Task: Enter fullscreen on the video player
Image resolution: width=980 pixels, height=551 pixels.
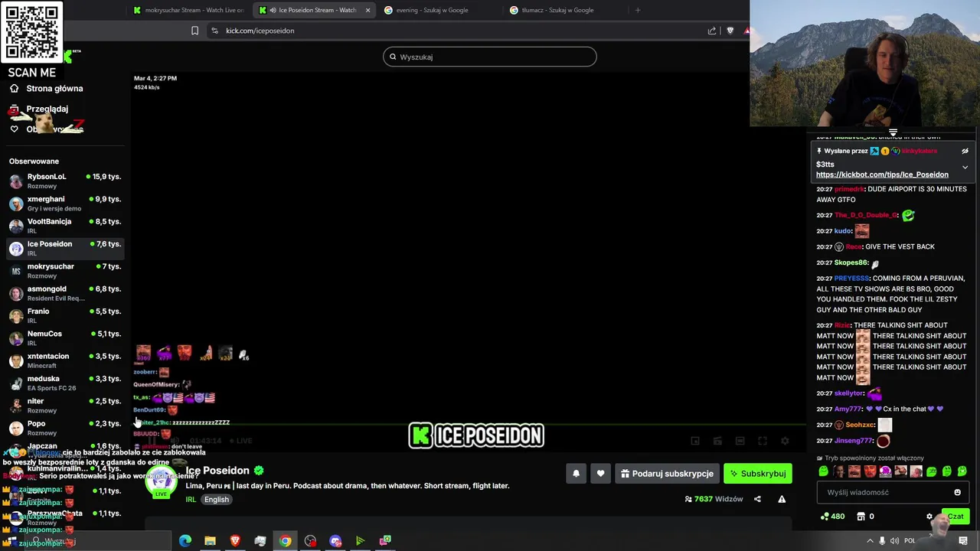Action: coord(763,441)
